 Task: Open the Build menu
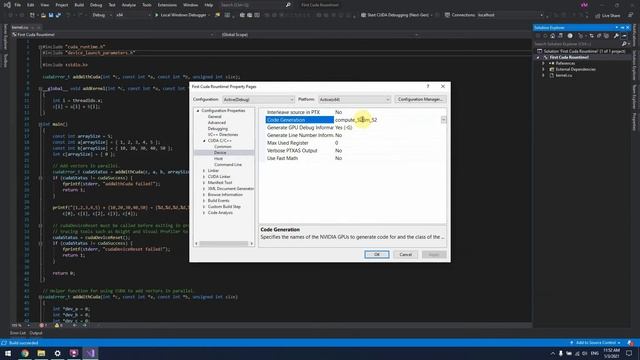coord(79,5)
